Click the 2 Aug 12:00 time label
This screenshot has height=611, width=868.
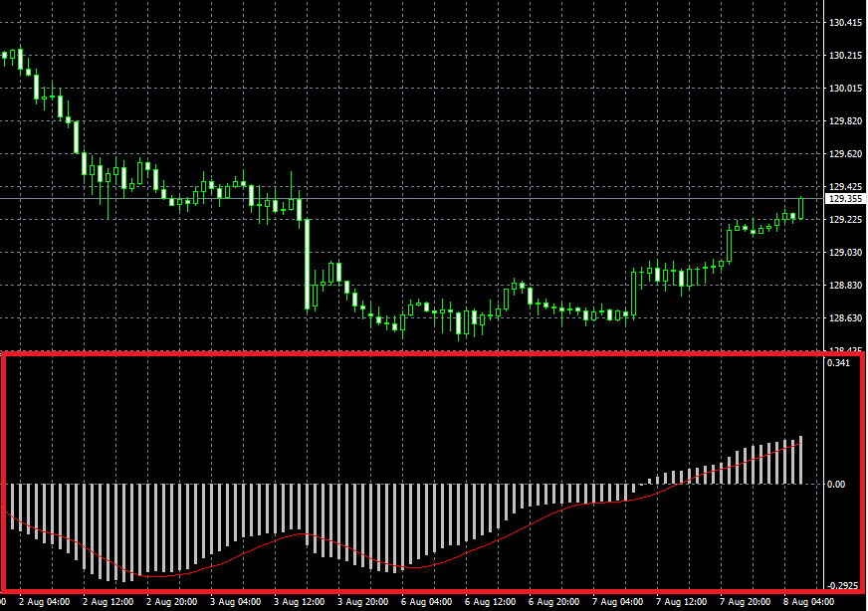[108, 602]
